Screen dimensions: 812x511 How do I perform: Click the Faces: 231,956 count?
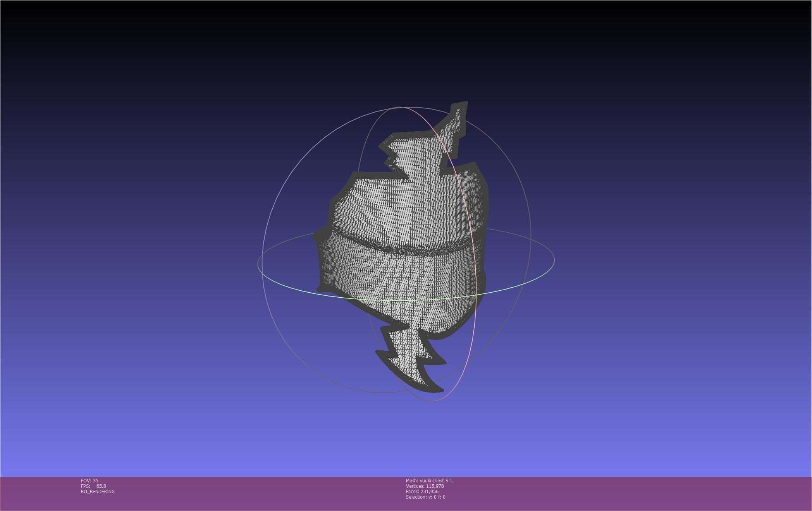click(422, 491)
